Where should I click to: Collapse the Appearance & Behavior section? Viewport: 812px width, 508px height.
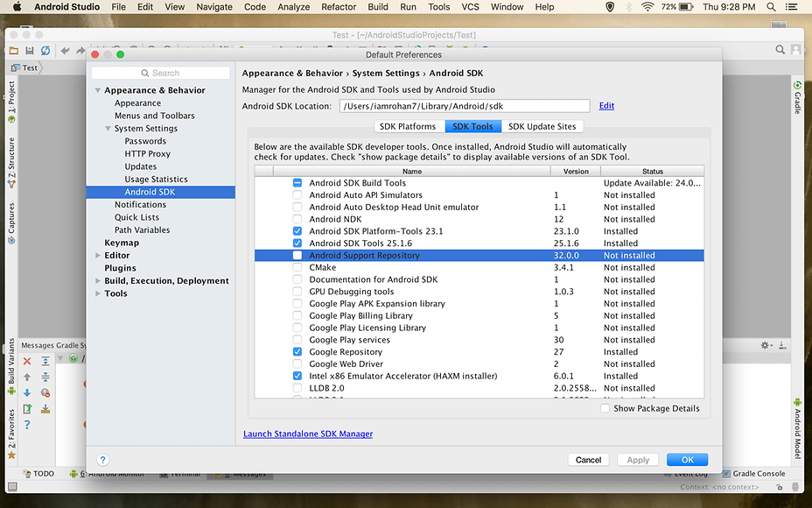tap(98, 90)
